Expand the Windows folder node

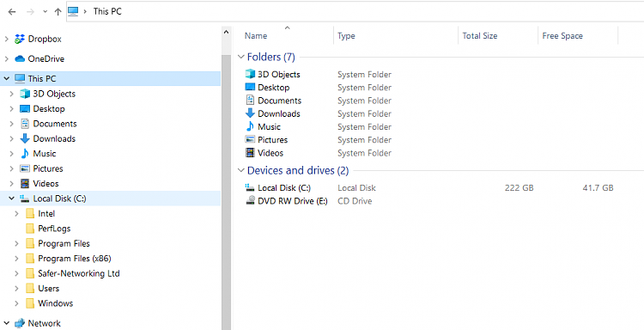tap(17, 303)
